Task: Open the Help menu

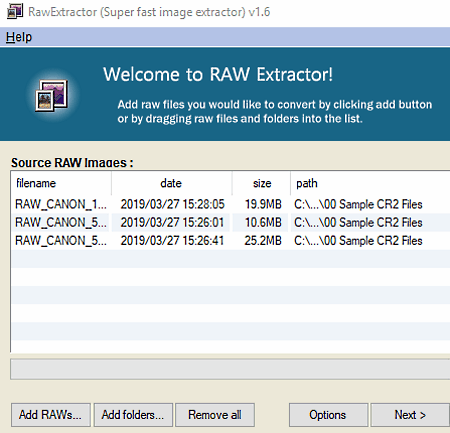Action: tap(19, 37)
